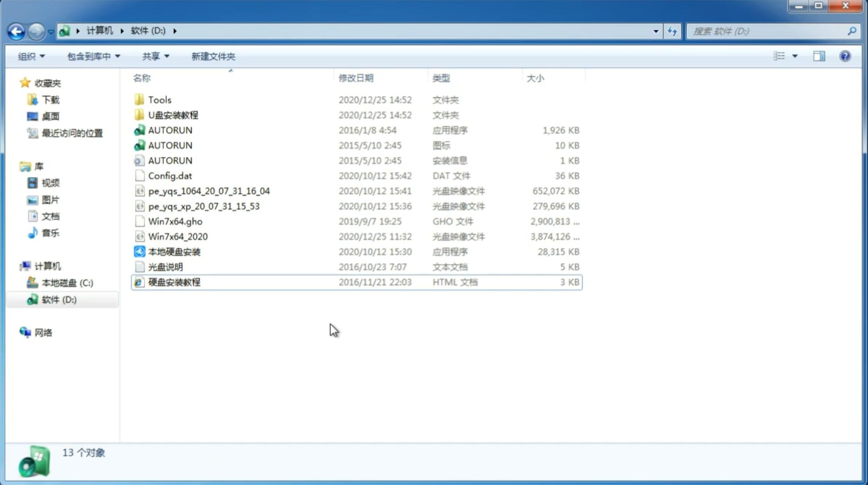Click 共享 toolbar menu item
This screenshot has height=485, width=868.
click(152, 56)
